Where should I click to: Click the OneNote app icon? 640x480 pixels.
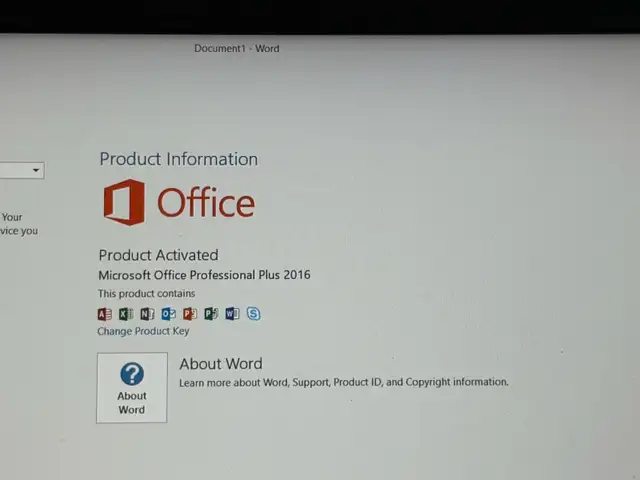(x=147, y=314)
